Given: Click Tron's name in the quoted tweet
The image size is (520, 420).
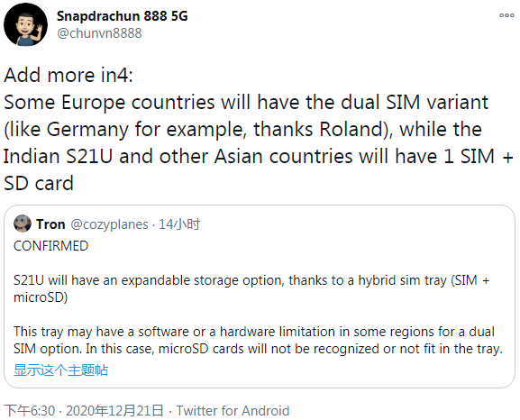Looking at the screenshot, I should pos(50,224).
